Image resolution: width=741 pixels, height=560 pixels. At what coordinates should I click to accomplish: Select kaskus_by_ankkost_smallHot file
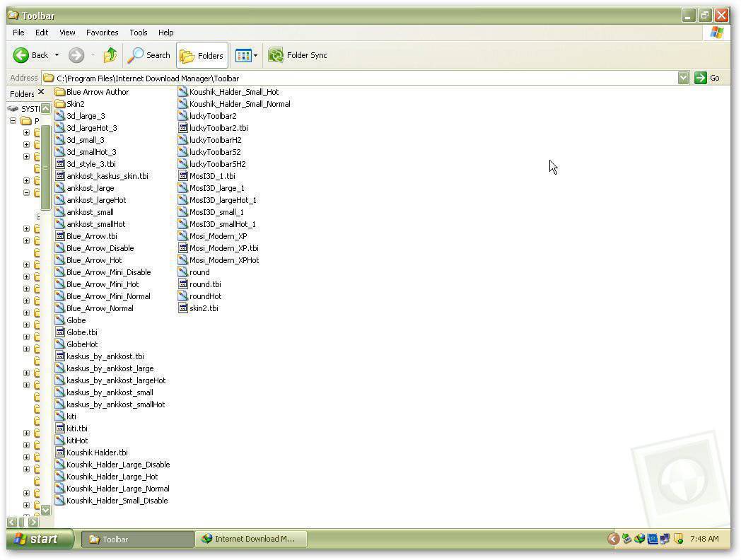110,404
